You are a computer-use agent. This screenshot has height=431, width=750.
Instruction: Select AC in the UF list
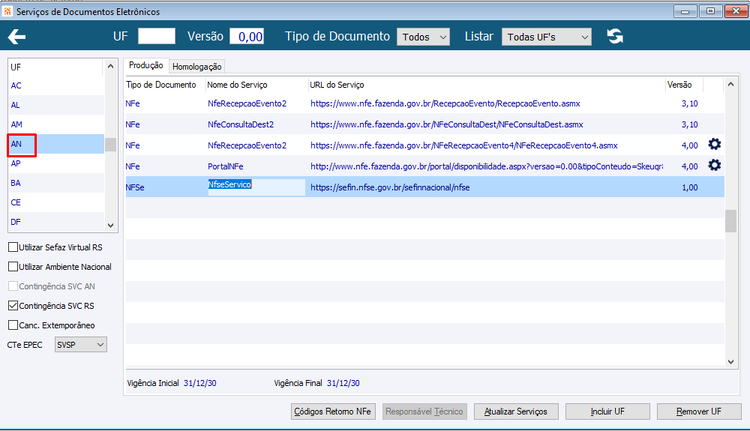[x=56, y=86]
